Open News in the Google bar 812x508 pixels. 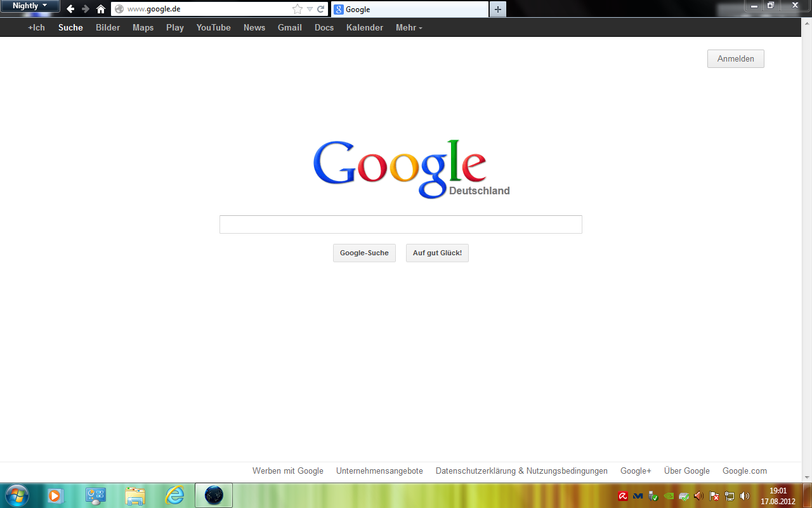click(254, 27)
